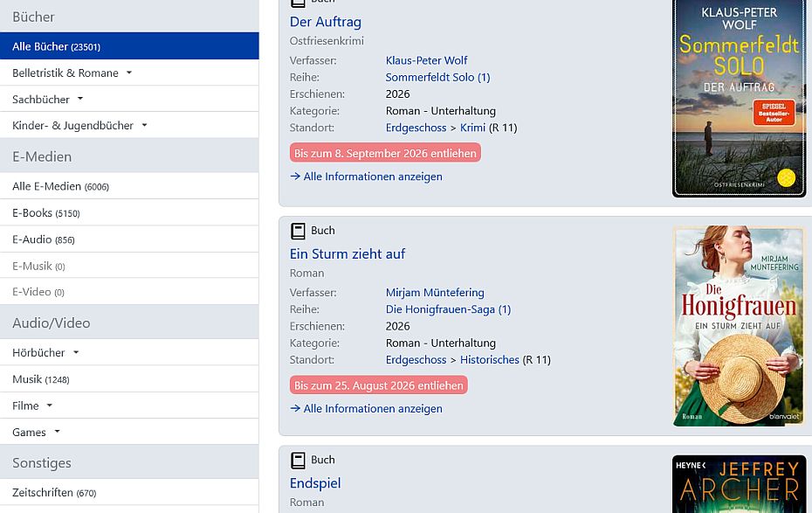Image resolution: width=812 pixels, height=513 pixels.
Task: Open Musik (1248) category
Action: (x=129, y=379)
